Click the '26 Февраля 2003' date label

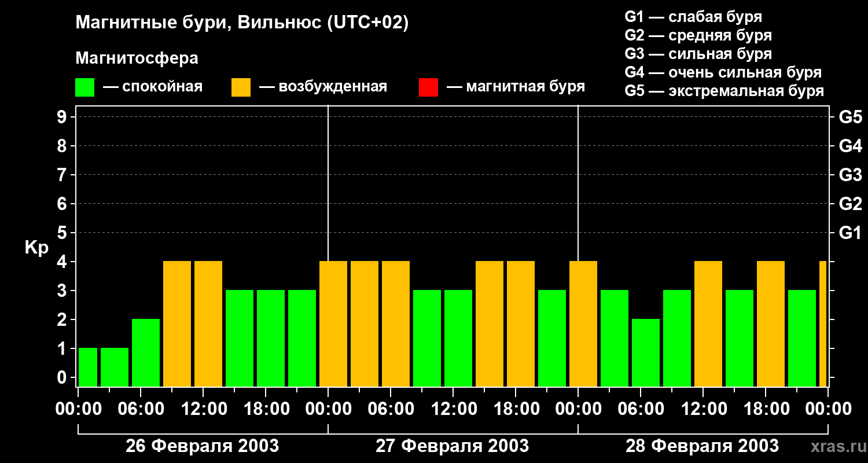point(203,446)
